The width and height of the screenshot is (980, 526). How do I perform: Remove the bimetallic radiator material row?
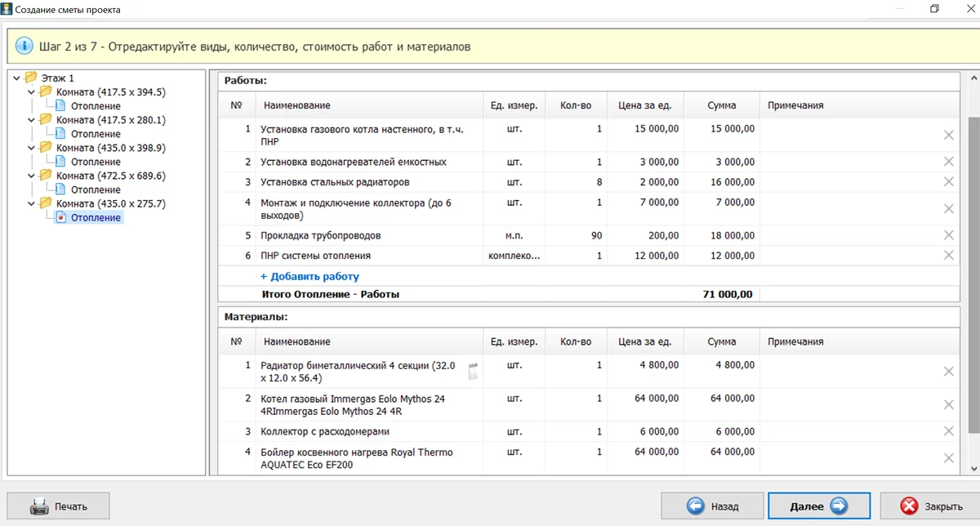(x=948, y=372)
